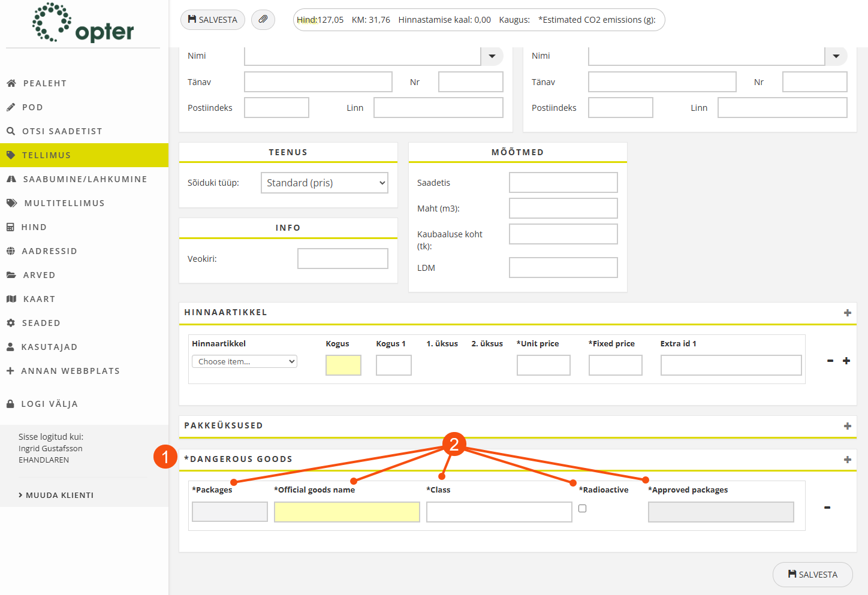
Task: Tick the Radioactive checkbox
Action: (x=582, y=509)
